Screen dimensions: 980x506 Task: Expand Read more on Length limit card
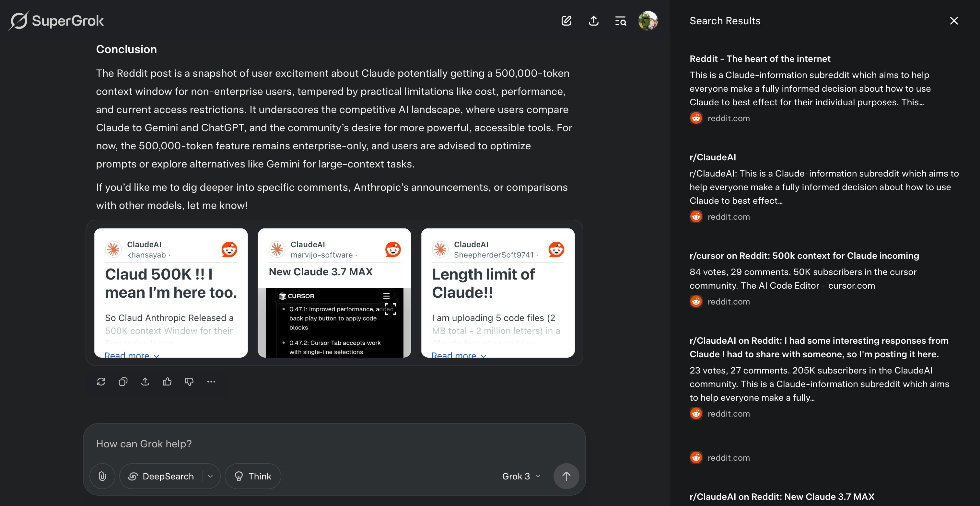pos(459,355)
